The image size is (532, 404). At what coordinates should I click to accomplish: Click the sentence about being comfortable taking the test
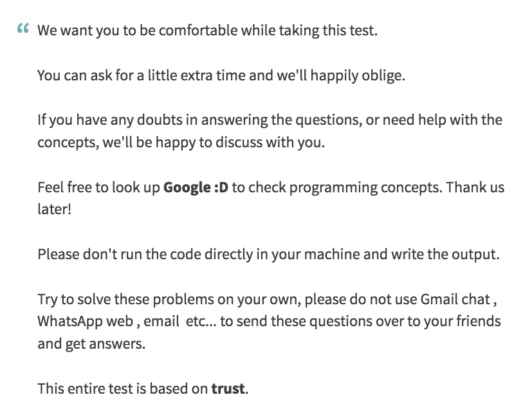(x=207, y=30)
